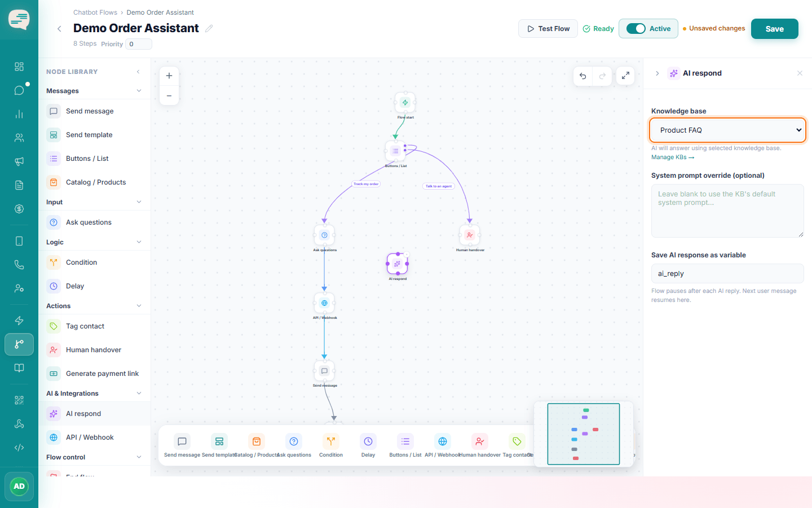Viewport: 812px width, 508px height.
Task: Open the chatbot flows branch icon
Action: pos(19,344)
